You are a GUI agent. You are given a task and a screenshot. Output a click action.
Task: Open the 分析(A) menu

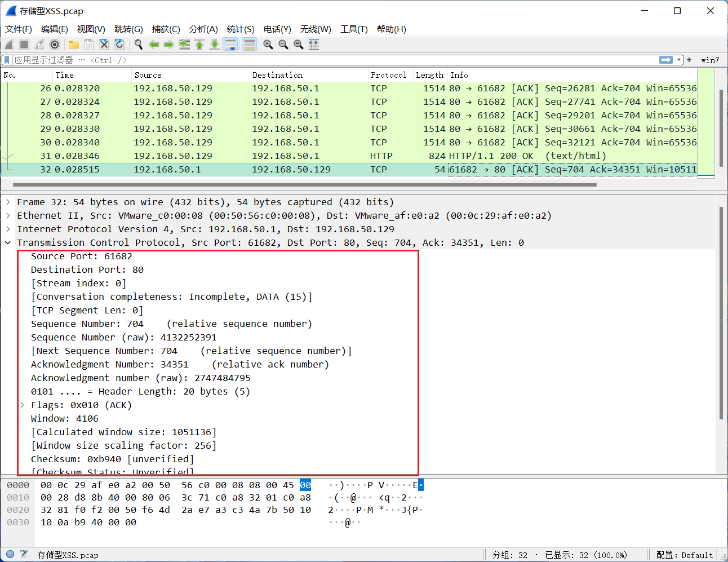[x=203, y=29]
